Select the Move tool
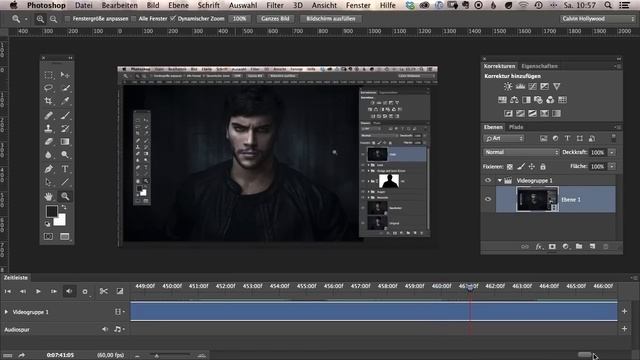The height and width of the screenshot is (360, 640). coord(65,75)
